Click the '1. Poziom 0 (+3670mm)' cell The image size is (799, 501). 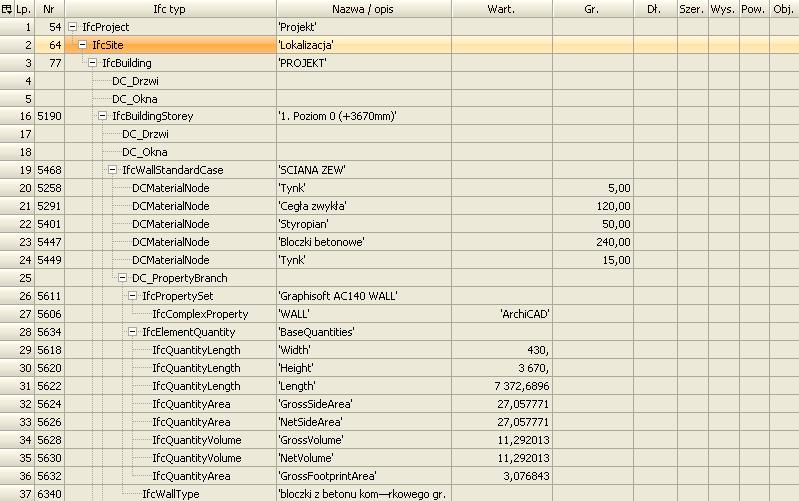pyautogui.click(x=364, y=116)
